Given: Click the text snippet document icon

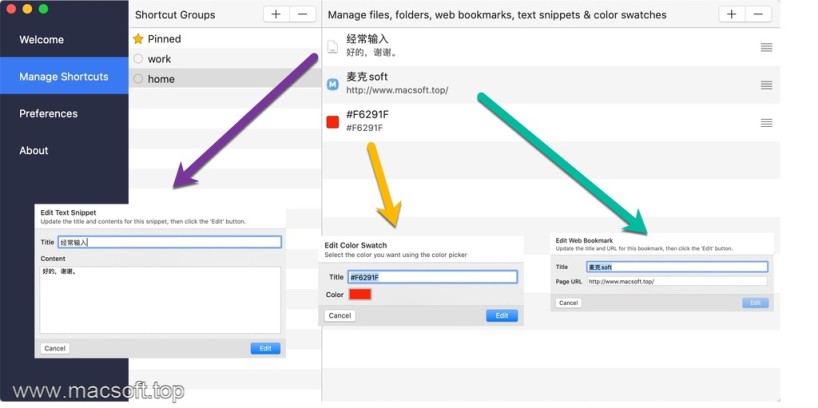Looking at the screenshot, I should [333, 46].
